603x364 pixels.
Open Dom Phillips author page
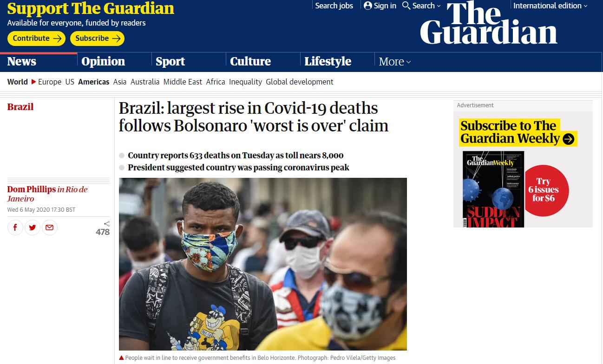pyautogui.click(x=31, y=189)
